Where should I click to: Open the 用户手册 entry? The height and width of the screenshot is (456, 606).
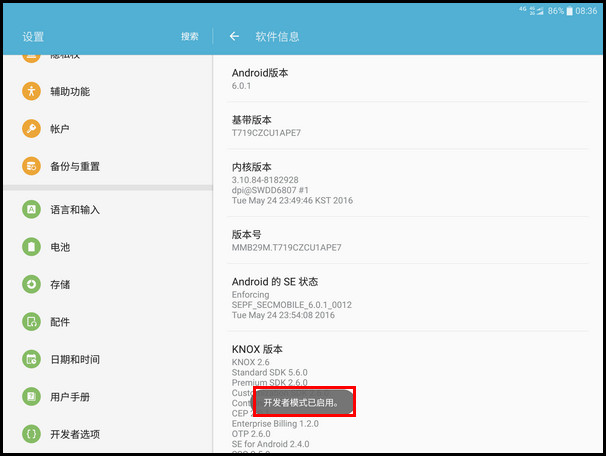click(x=108, y=397)
